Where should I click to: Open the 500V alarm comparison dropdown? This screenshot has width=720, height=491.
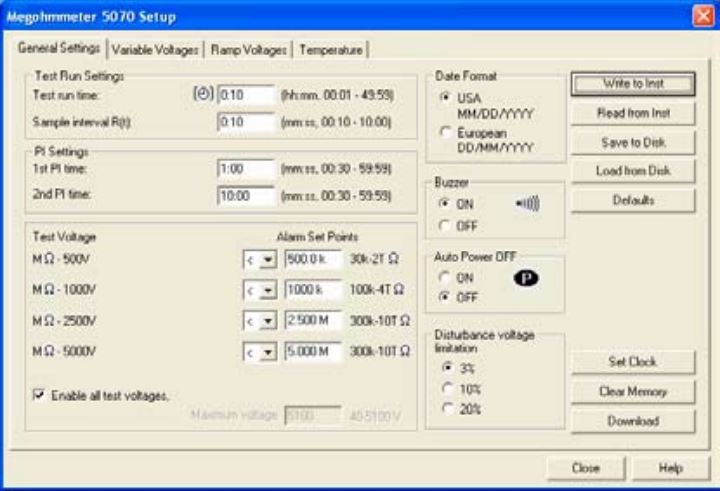(x=267, y=260)
